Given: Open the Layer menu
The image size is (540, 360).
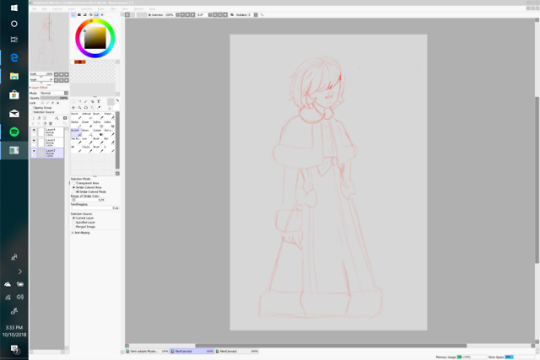Looking at the screenshot, I should [x=71, y=9].
